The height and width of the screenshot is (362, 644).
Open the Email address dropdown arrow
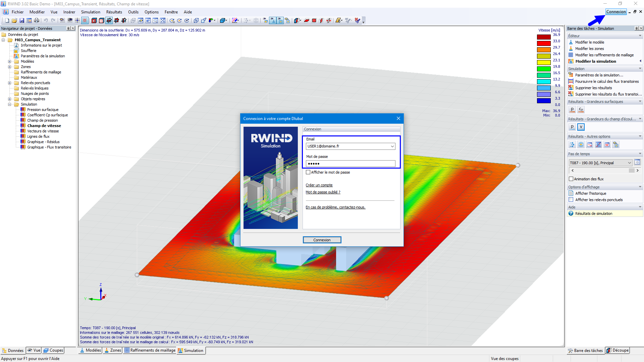[392, 146]
